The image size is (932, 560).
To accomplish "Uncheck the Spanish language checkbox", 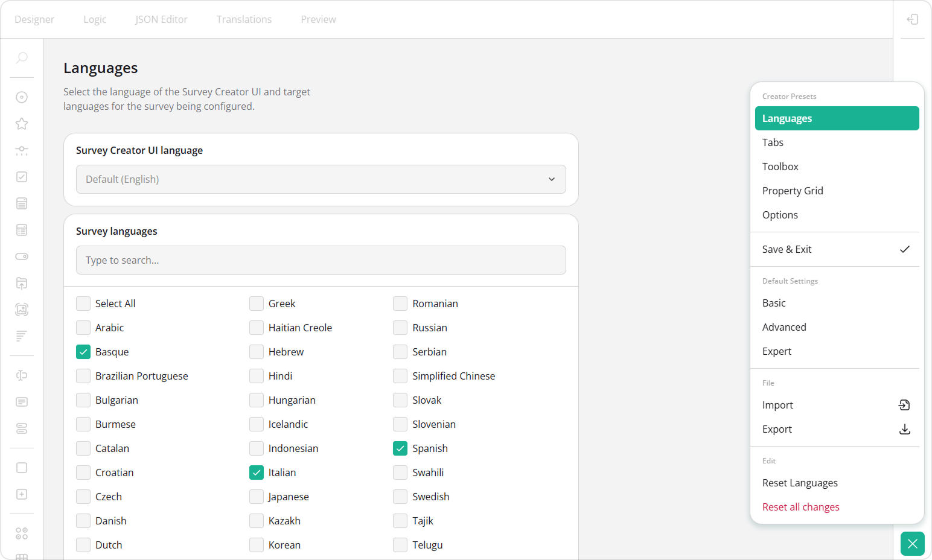I will point(400,448).
